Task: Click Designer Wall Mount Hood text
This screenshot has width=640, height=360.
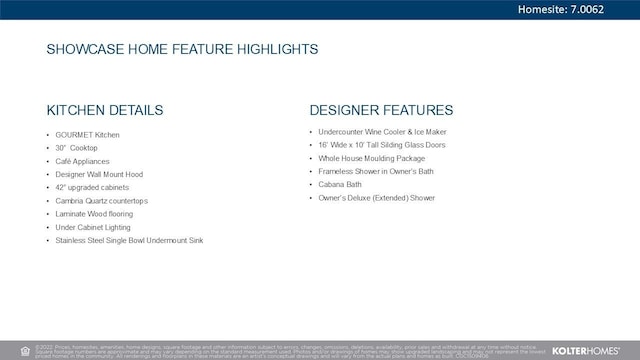Action: pos(99,174)
